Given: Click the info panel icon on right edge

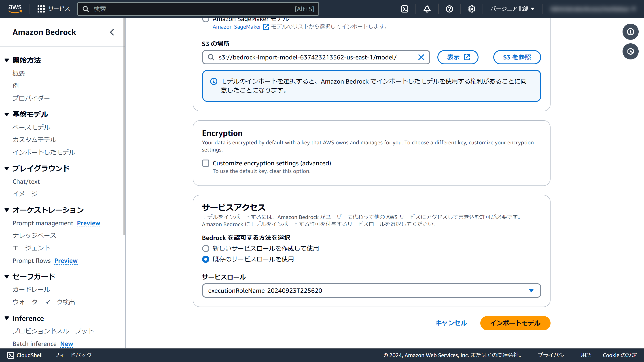Looking at the screenshot, I should [630, 32].
